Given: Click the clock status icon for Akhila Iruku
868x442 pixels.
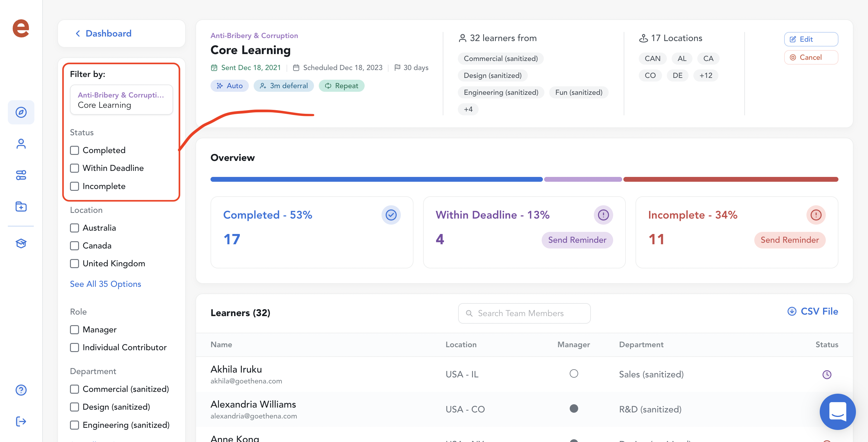Looking at the screenshot, I should pos(827,374).
